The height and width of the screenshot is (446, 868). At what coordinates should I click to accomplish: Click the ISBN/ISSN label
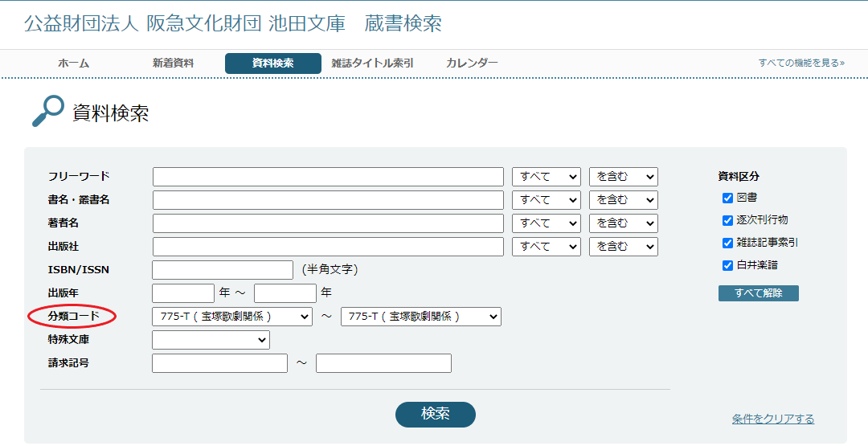click(x=79, y=269)
